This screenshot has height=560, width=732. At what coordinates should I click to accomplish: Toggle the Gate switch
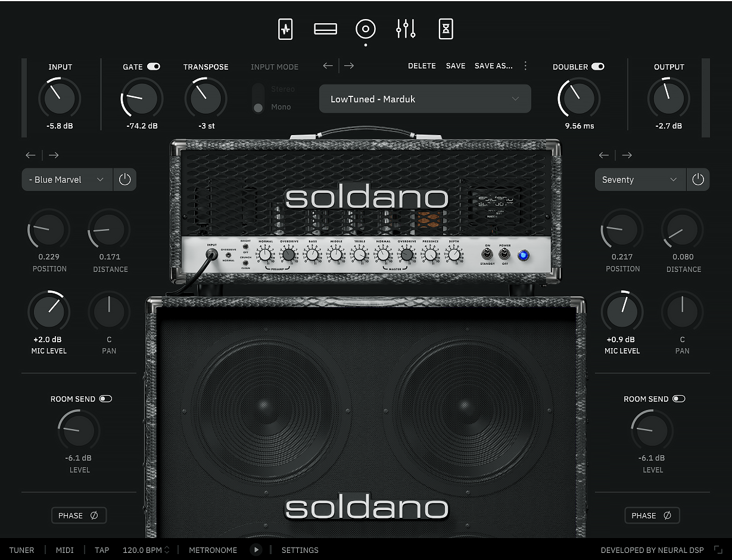154,67
